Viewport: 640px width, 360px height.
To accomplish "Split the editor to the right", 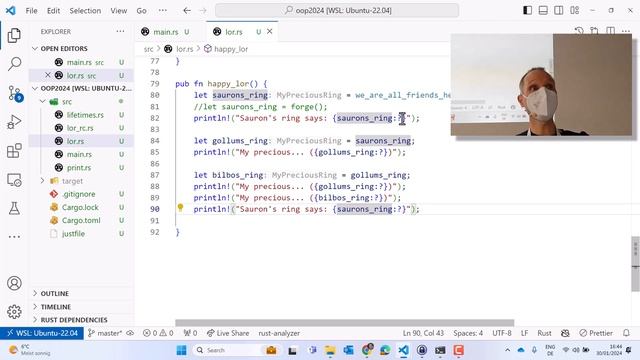I will click(610, 31).
